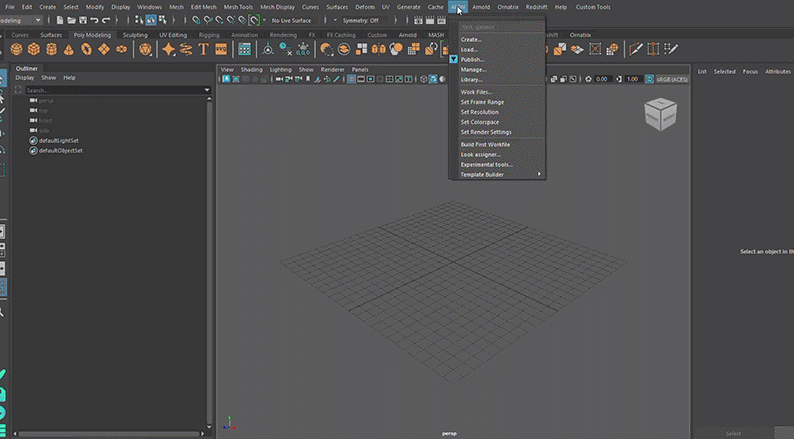Image resolution: width=794 pixels, height=439 pixels.
Task: Create a polygon plane from the shelf
Action: pos(104,49)
